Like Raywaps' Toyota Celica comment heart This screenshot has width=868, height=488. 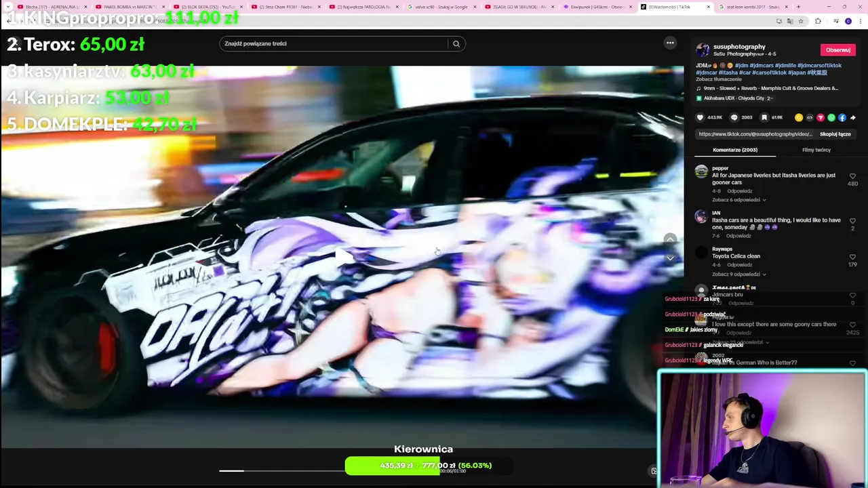coord(852,258)
